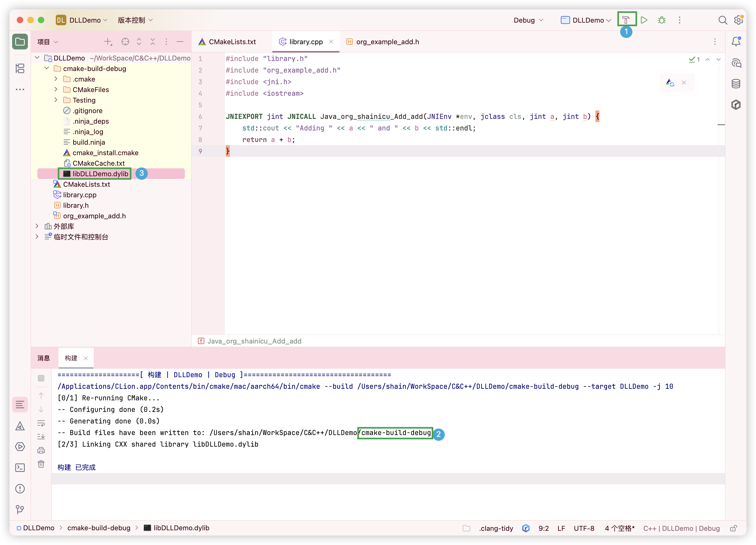Open IDE settings gear

738,20
